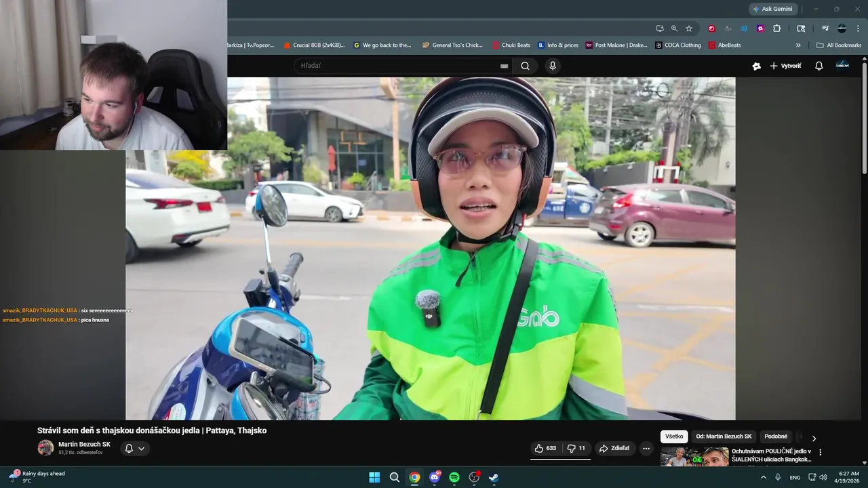The height and width of the screenshot is (488, 868).
Task: Open the Post Malone | Drake... bookmark
Action: click(616, 45)
